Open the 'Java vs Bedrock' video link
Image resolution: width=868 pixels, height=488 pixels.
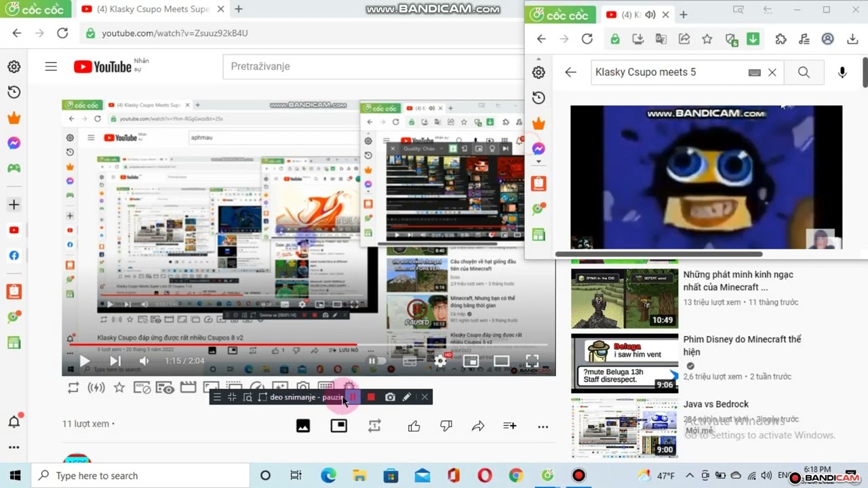point(716,404)
